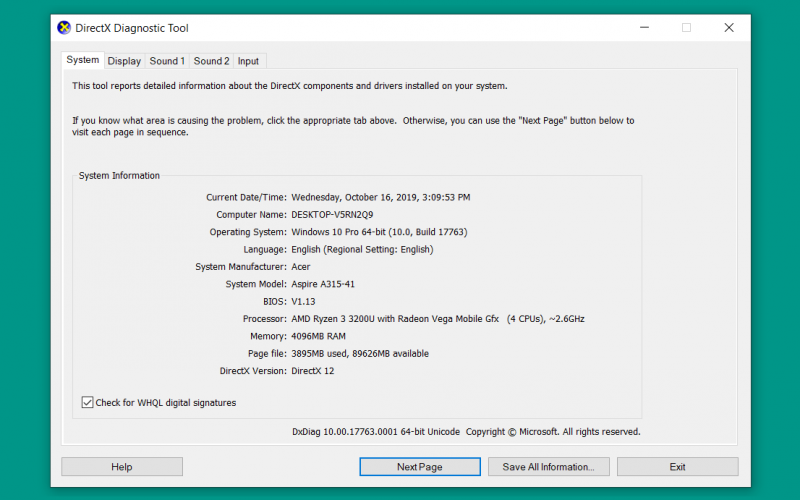Click the DirectX 12 version value
Screen dimensions: 800x500
pyautogui.click(x=313, y=371)
